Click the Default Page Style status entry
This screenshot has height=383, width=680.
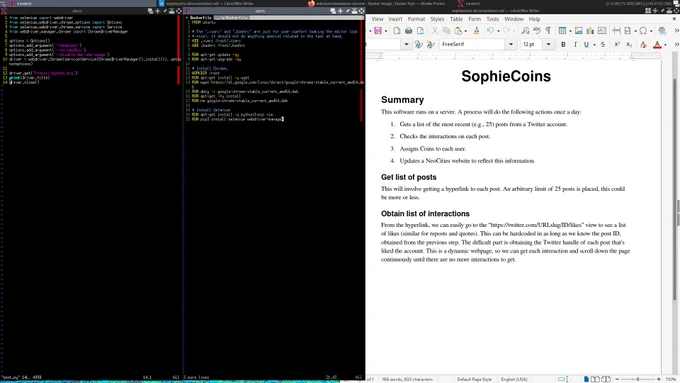pyautogui.click(x=474, y=379)
